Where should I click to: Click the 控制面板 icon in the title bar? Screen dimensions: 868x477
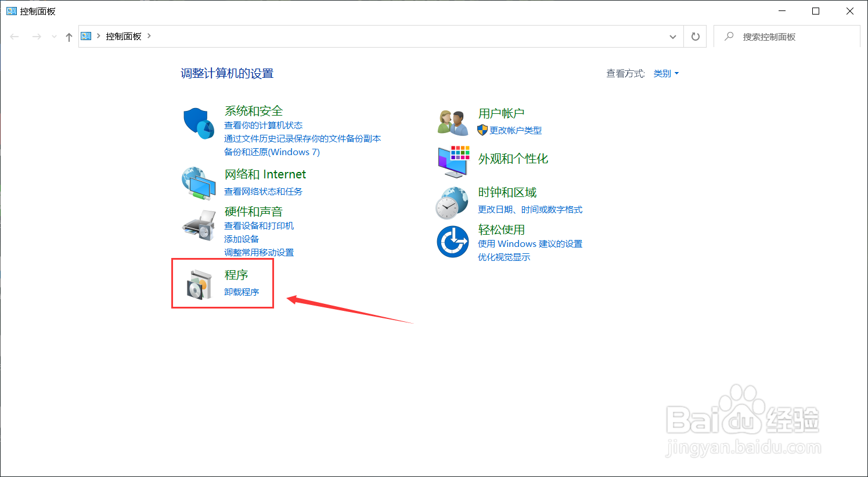pyautogui.click(x=11, y=10)
